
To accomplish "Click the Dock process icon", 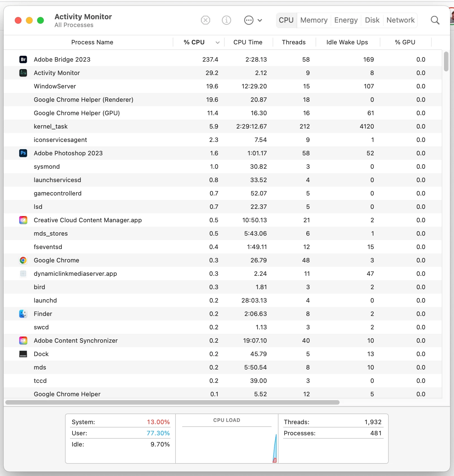I will coord(23,354).
